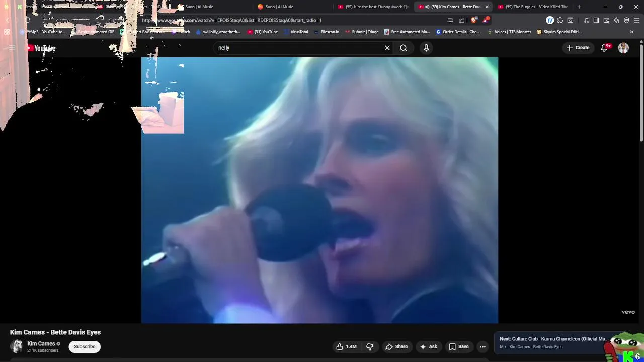Screen dimensions: 644x362
Task: Click the cast screen icon in address bar
Action: tap(450, 20)
